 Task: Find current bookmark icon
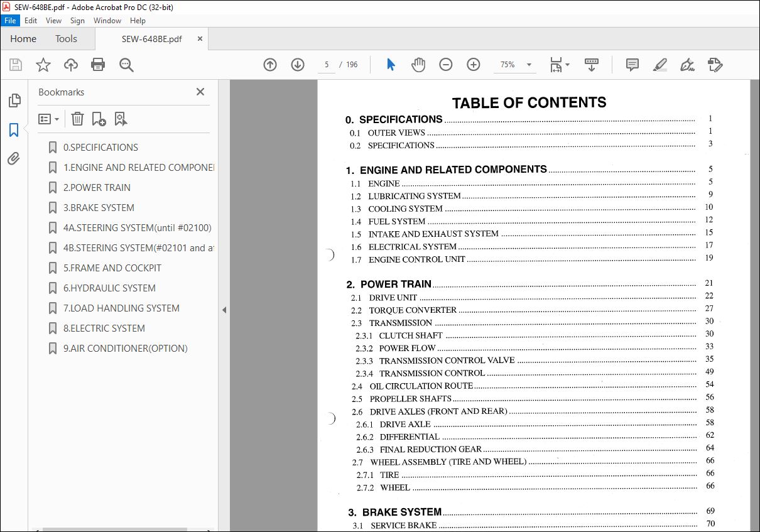tap(121, 119)
